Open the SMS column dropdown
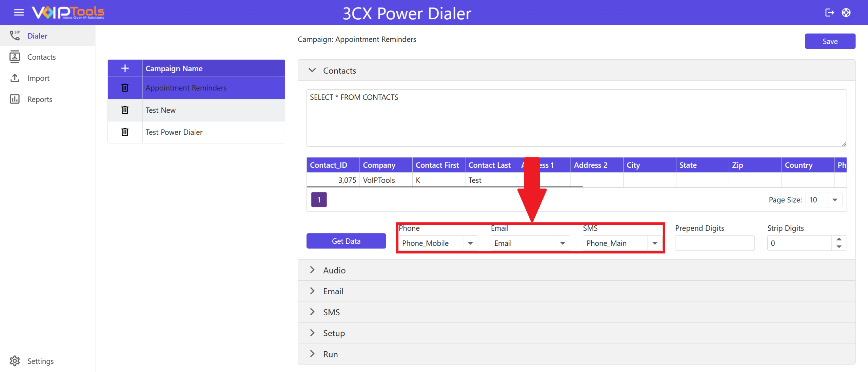Screen dimensions: 868x372 point(655,243)
